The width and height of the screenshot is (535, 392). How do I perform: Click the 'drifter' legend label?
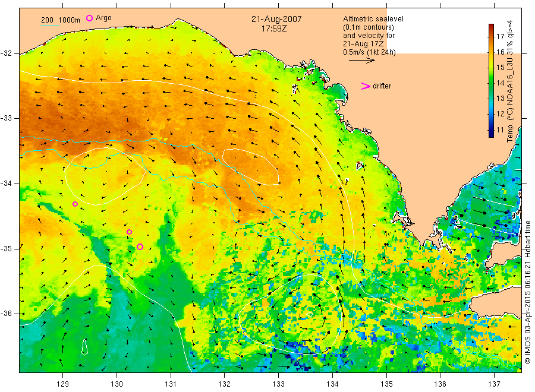tap(382, 86)
